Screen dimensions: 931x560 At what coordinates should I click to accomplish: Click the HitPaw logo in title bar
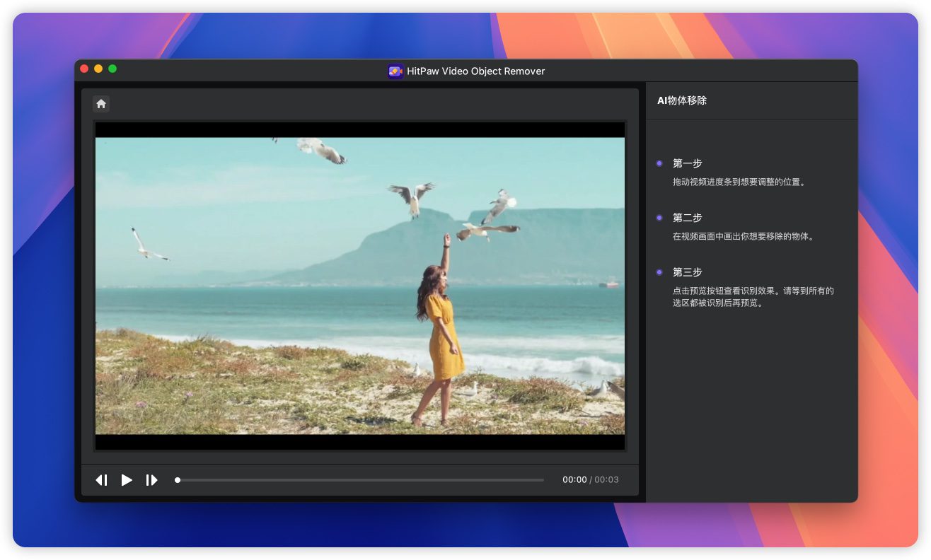pos(395,71)
